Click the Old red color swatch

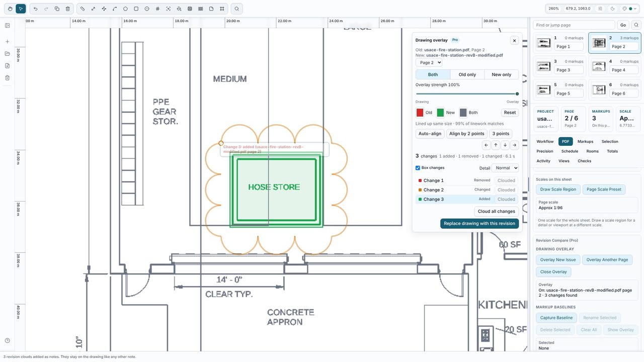point(420,113)
